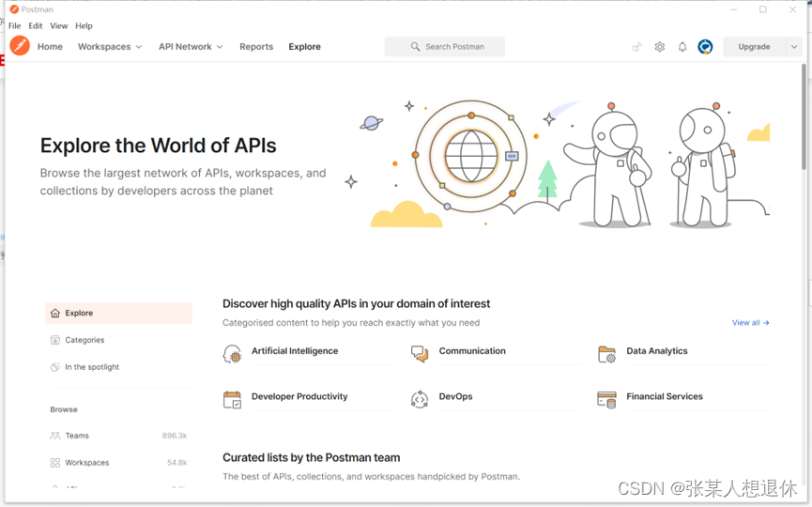Click the Upgrade button

754,47
